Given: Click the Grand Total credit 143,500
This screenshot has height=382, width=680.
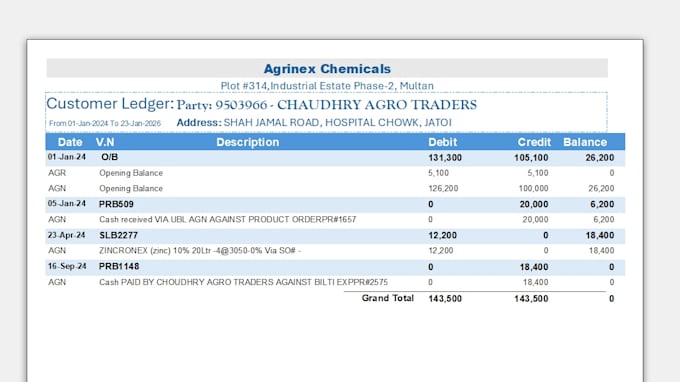Looking at the screenshot, I should pyautogui.click(x=531, y=299).
